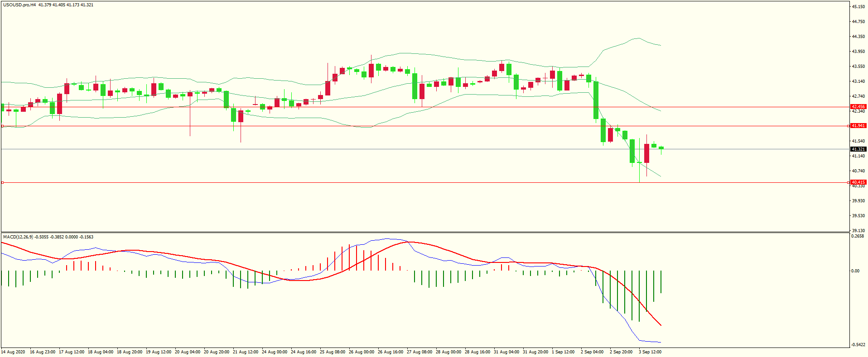The height and width of the screenshot is (357, 868).
Task: Click the 16 Aug 23:00 time label
Action: pos(43,352)
